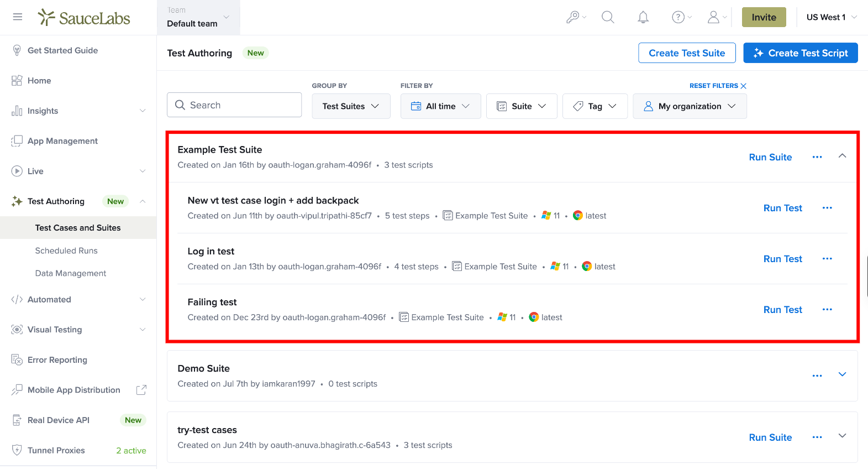Click the Invite button
868x469 pixels.
(764, 17)
